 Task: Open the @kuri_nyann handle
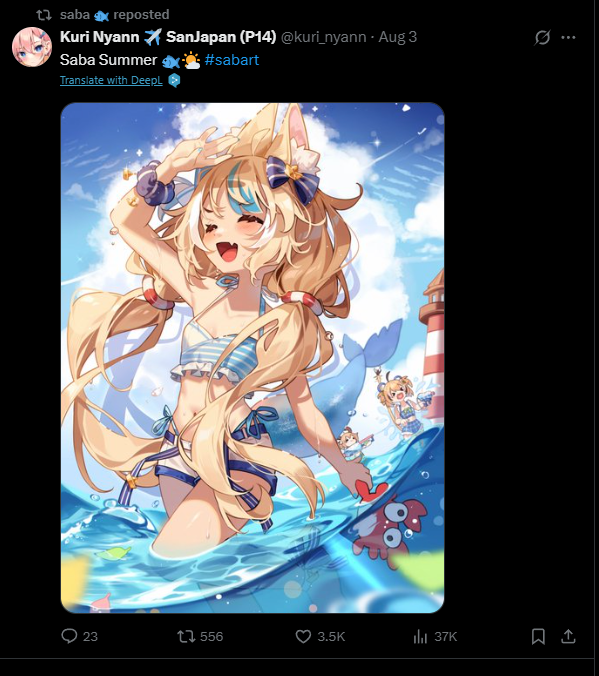point(323,37)
